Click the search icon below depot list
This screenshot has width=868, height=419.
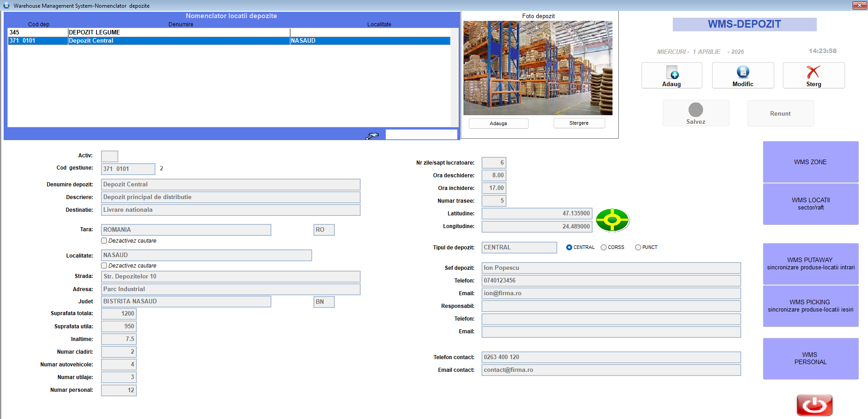tap(372, 136)
